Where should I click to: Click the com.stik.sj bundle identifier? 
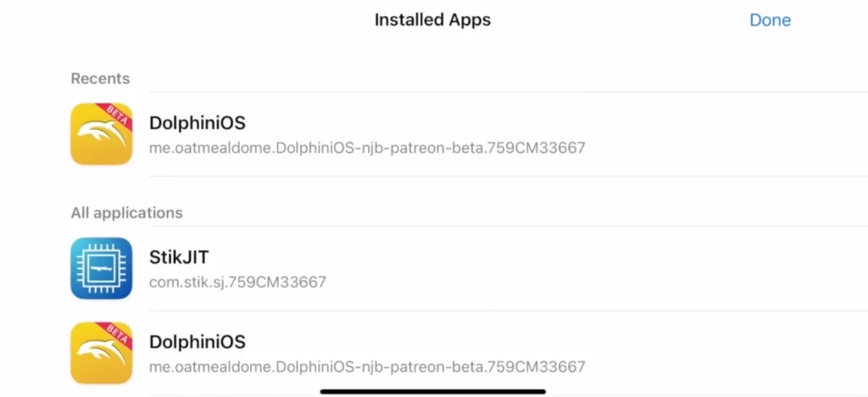coord(237,282)
